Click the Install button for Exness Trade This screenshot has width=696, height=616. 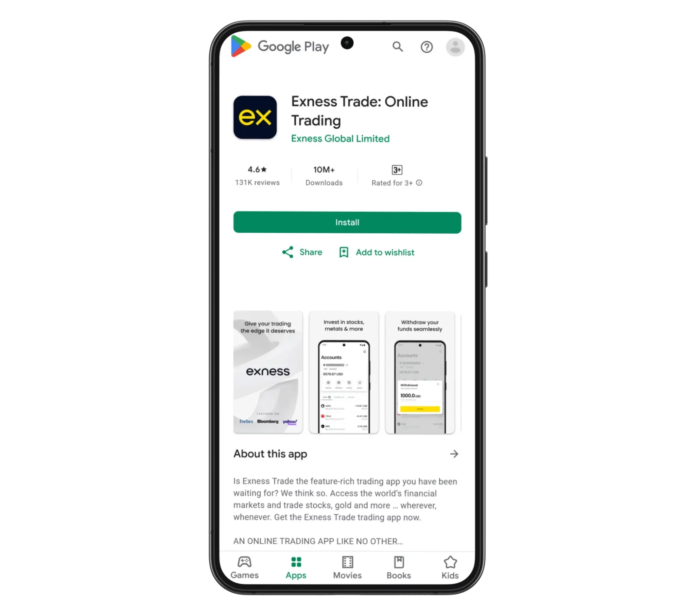coord(347,222)
